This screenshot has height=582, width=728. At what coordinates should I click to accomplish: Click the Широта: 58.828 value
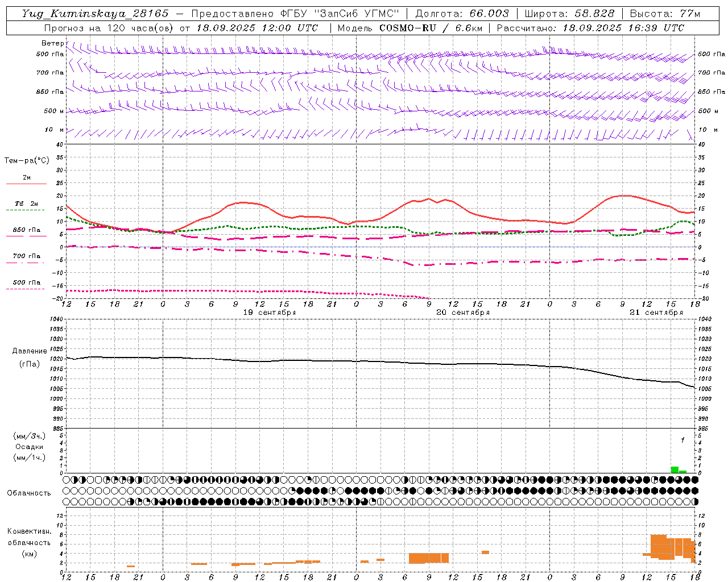coord(569,14)
